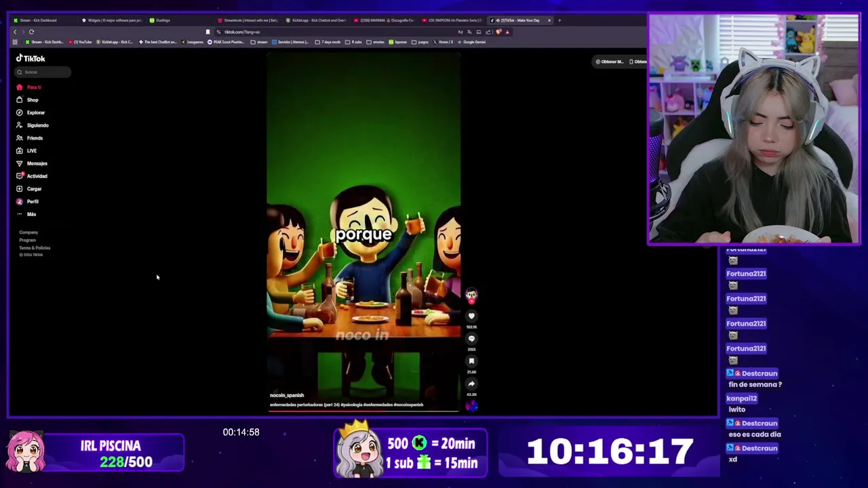Switch to the MARAMA Discografía tab
868x488 pixels.
(x=385, y=20)
